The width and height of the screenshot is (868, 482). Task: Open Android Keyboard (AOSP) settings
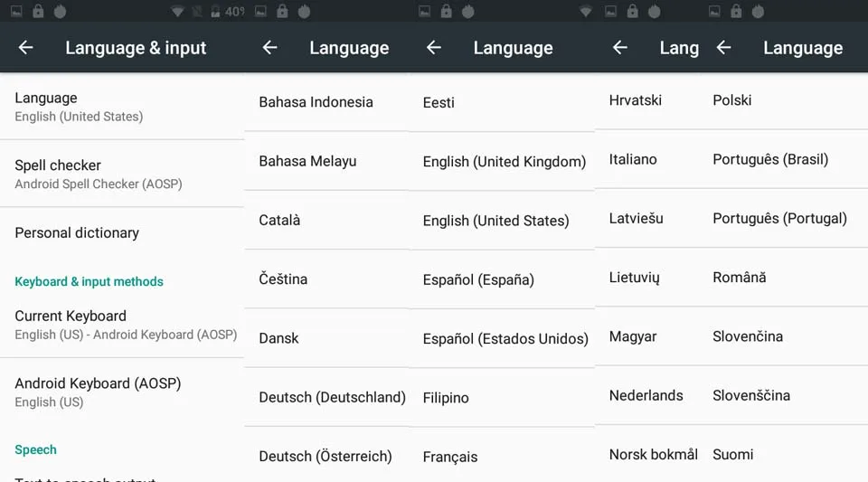point(122,392)
